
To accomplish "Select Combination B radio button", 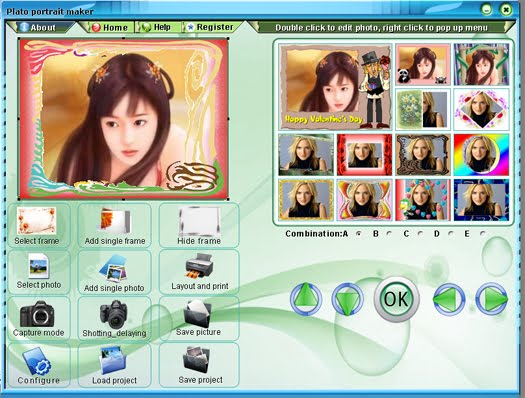I will [x=389, y=234].
